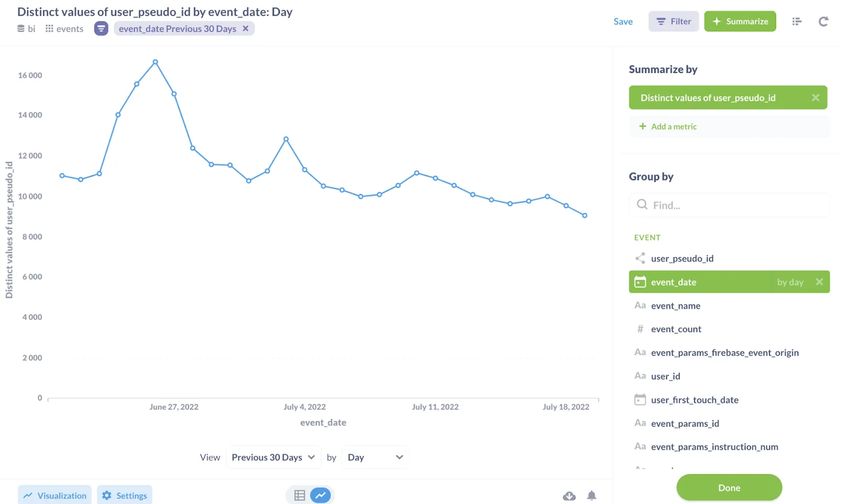Toggle the line chart visualization icon
Viewport: 842px width, 504px height.
(320, 495)
